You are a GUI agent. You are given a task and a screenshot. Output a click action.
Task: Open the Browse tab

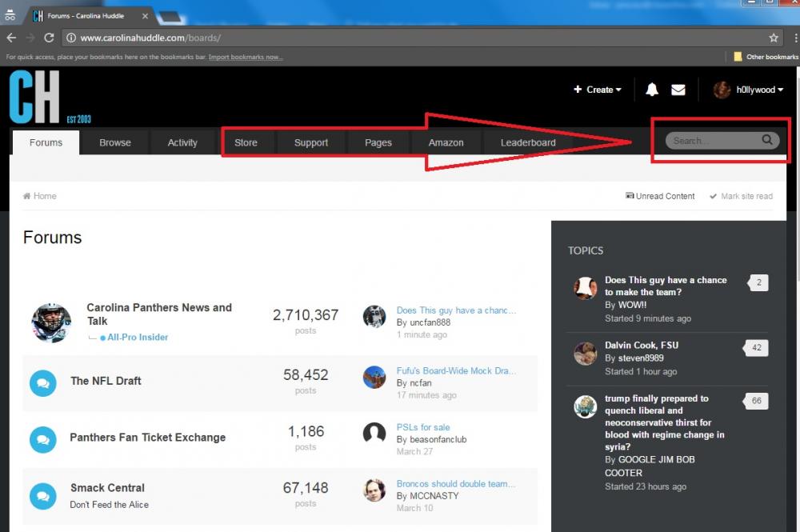point(115,143)
